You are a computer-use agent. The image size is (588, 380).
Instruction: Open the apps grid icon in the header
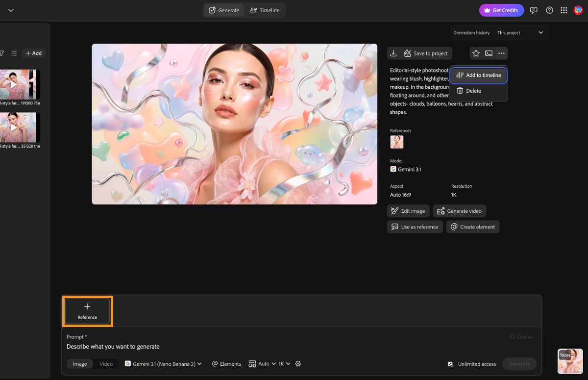point(563,10)
